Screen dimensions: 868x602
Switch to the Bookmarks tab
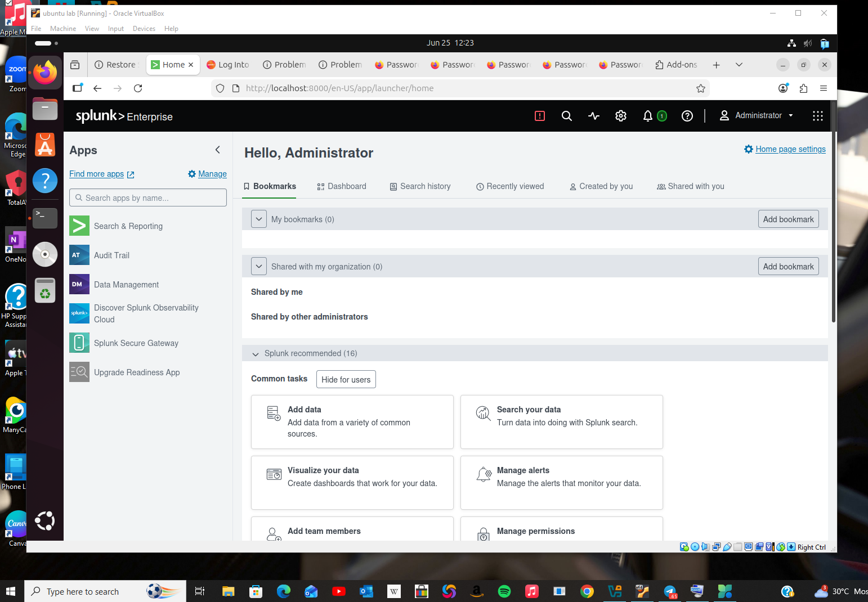click(270, 186)
